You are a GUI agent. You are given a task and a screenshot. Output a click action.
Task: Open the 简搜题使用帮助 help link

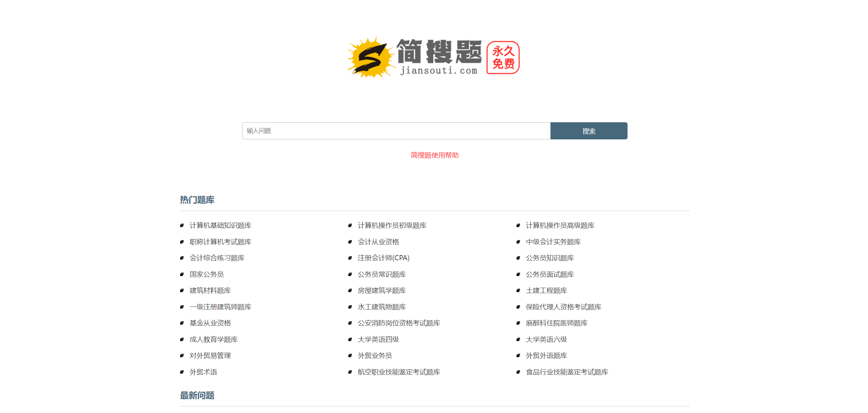pyautogui.click(x=434, y=155)
